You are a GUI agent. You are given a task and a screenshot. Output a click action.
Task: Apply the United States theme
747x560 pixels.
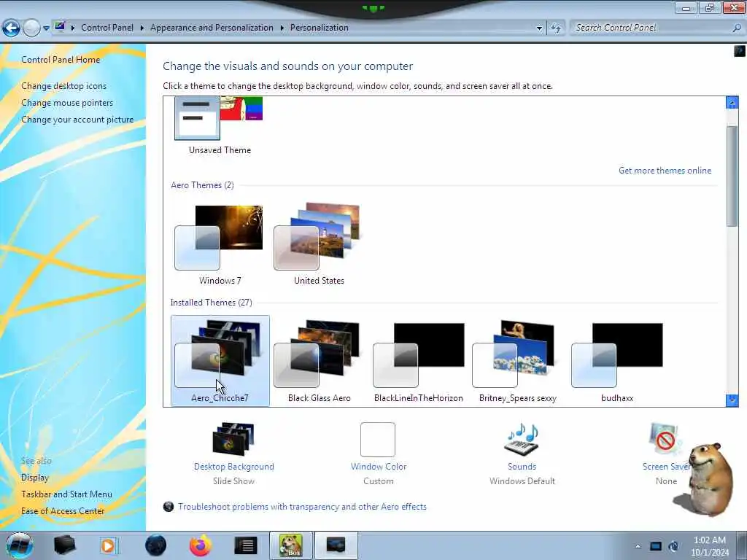click(x=319, y=244)
